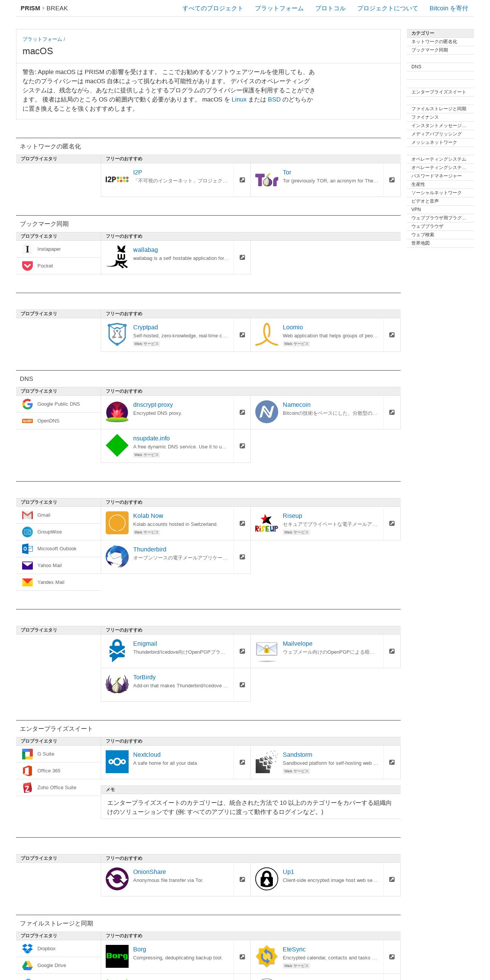The image size is (490, 980).
Task: Open the すべてのプロジェクト nav item
Action: tap(213, 8)
